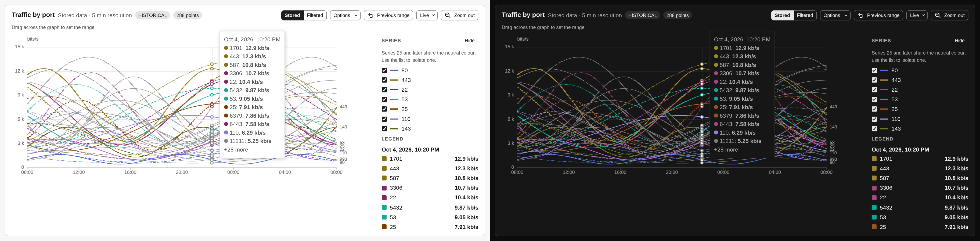Click '11211: 5.25 kb/s' in dark panel tooltip
980x241 pixels.
738,141
